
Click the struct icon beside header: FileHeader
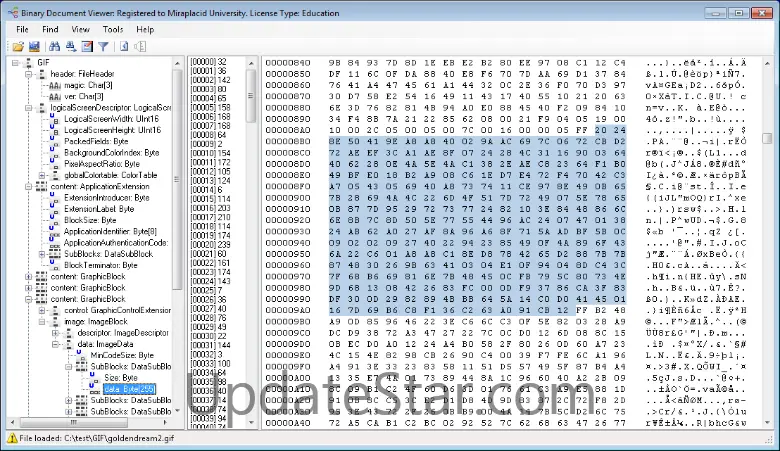(42, 74)
